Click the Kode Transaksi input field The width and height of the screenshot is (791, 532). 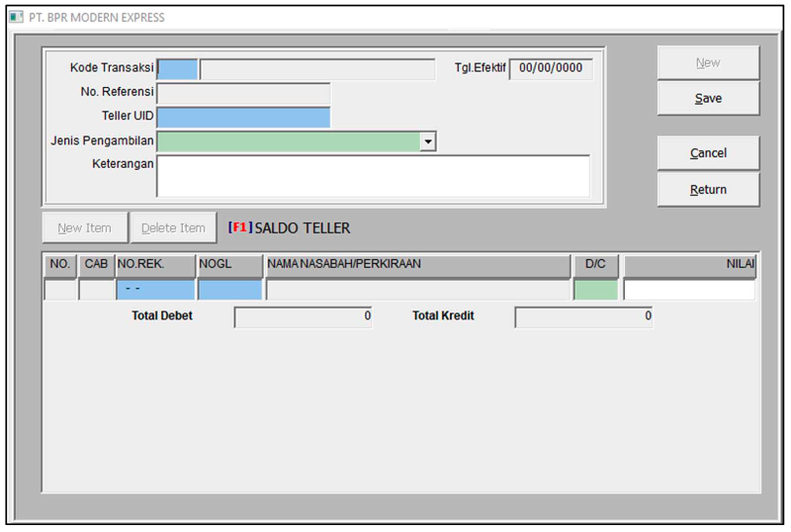178,69
